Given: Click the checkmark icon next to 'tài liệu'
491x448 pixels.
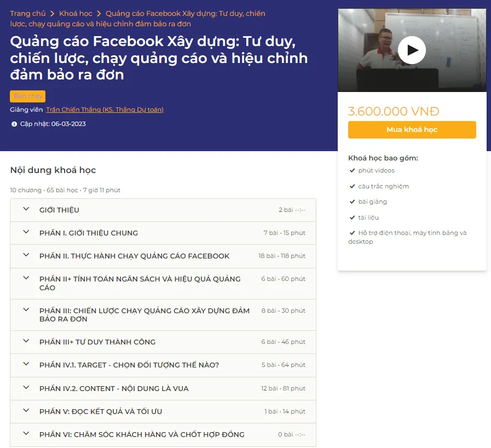Looking at the screenshot, I should (352, 217).
